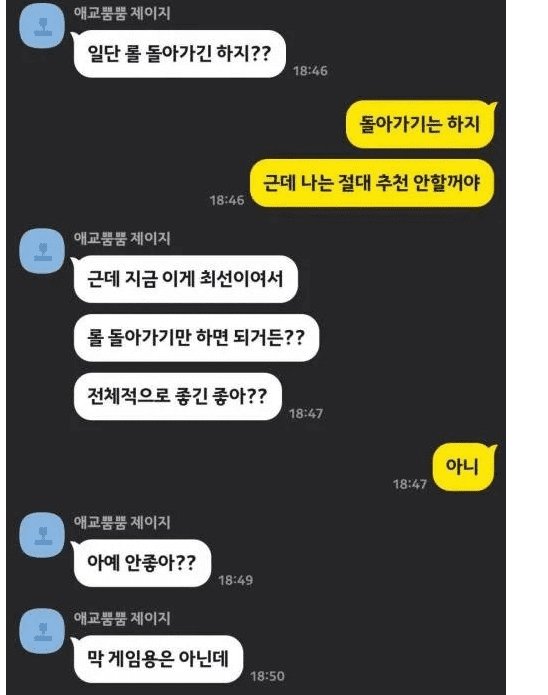Tap the yellow bubble '돌아가기는 하지'

pos(419,124)
